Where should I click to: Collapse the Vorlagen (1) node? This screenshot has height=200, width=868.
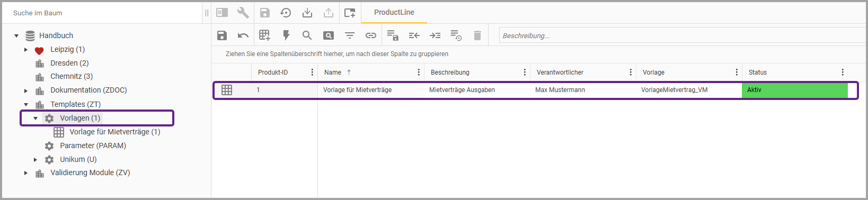[36, 119]
